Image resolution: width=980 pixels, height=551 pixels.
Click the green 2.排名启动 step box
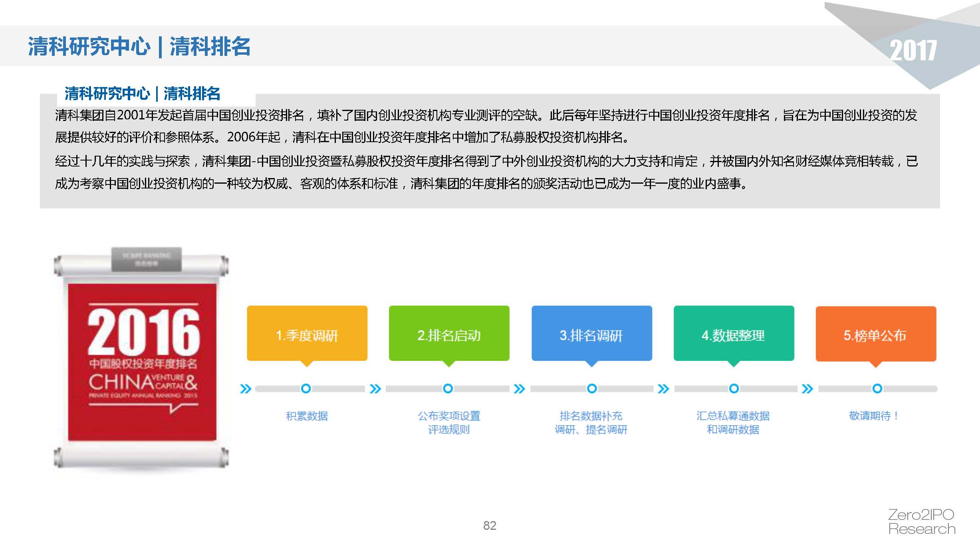[x=449, y=334]
